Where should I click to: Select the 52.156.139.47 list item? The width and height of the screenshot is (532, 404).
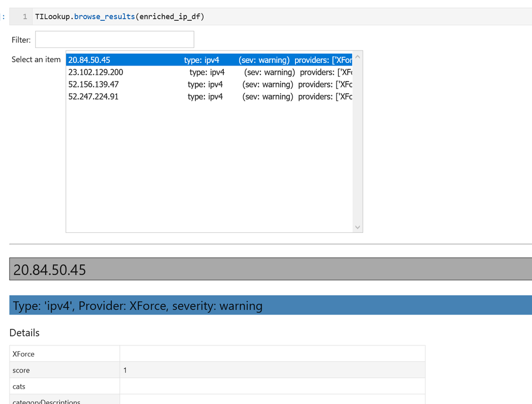coord(209,84)
